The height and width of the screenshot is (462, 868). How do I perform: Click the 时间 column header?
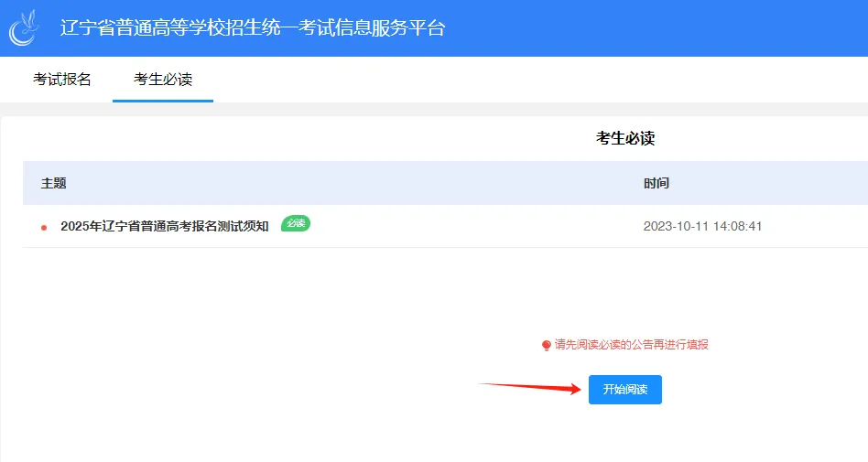(x=656, y=183)
